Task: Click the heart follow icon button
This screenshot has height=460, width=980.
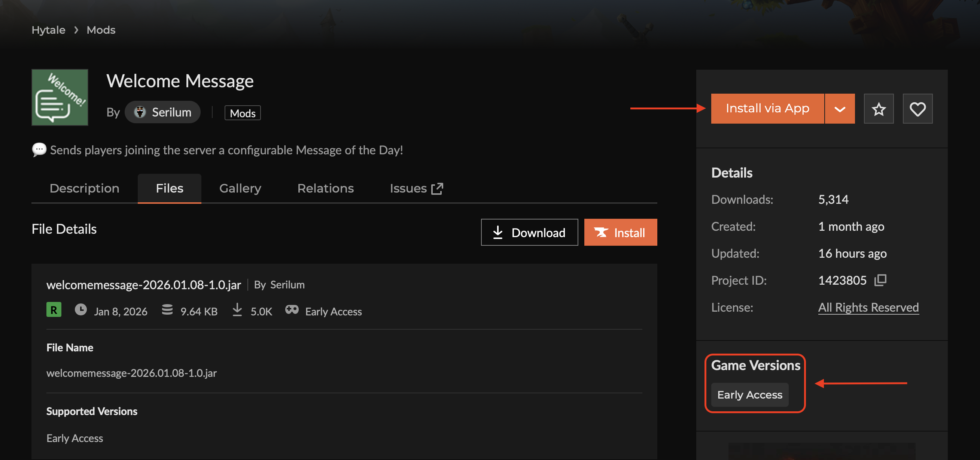Action: tap(917, 109)
